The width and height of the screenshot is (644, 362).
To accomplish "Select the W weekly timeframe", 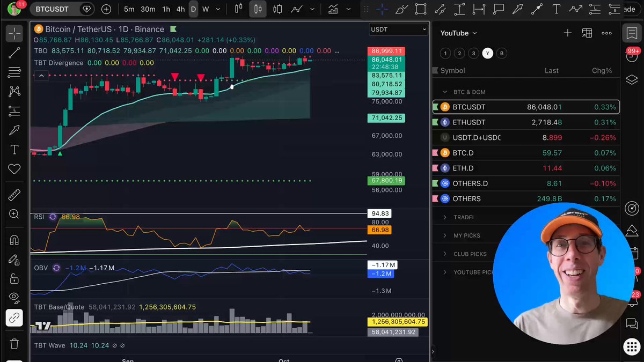I will pos(206,9).
